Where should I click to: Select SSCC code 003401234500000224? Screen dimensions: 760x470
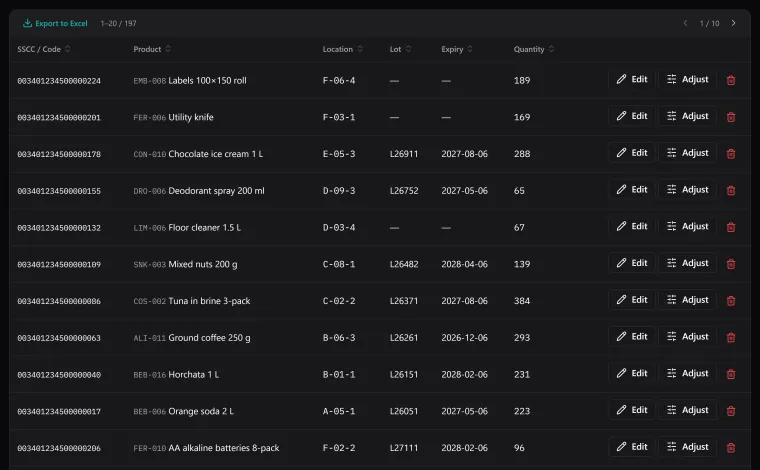point(59,81)
